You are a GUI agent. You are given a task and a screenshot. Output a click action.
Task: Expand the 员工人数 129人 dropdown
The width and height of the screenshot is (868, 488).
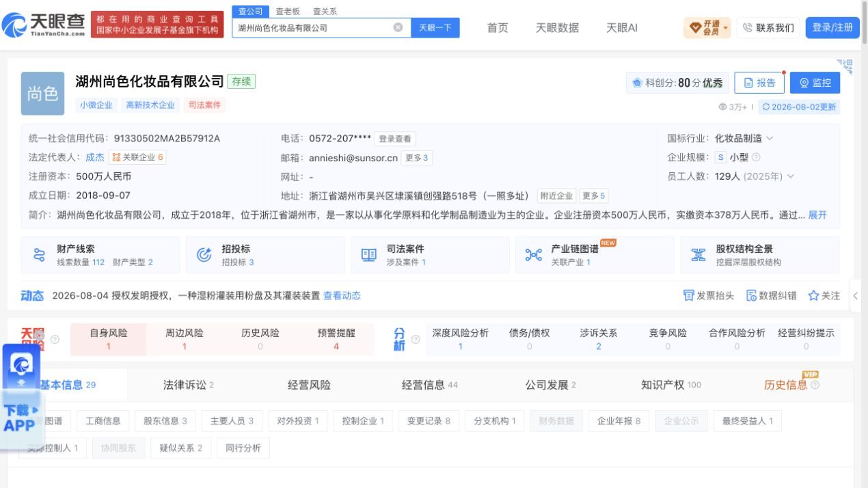(x=791, y=176)
